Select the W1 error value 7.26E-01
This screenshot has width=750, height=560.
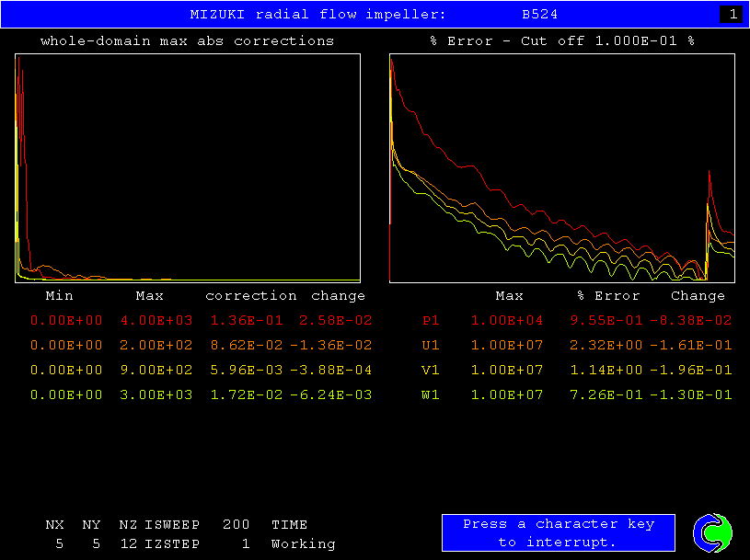(x=606, y=394)
